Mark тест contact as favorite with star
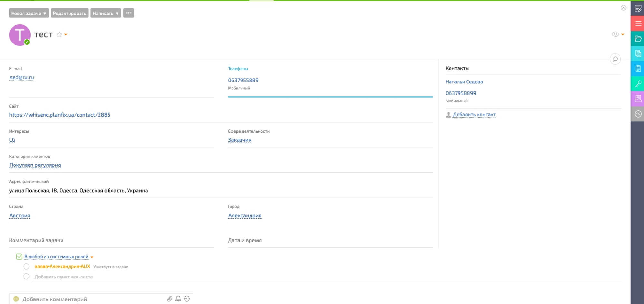Screen dimensions: 644x304 tap(59, 35)
